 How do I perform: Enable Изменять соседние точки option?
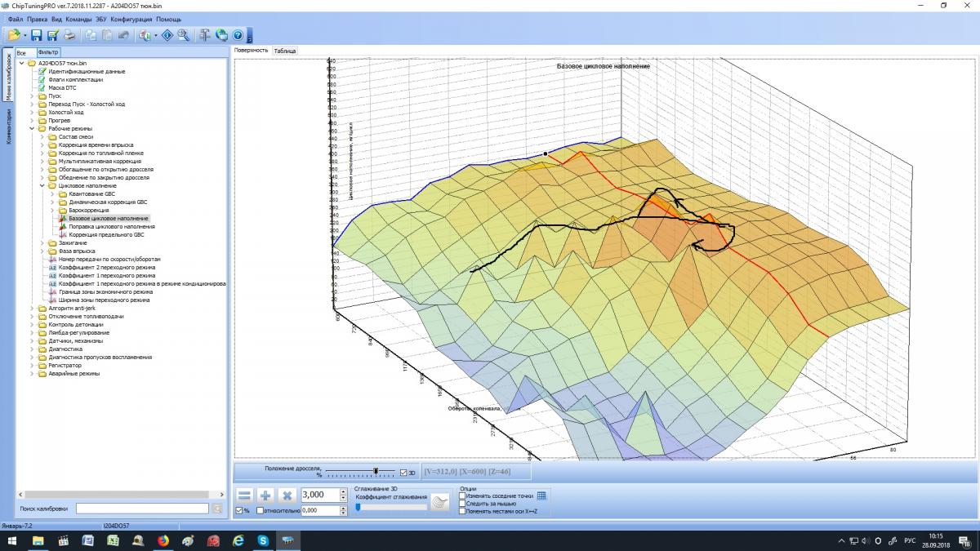[462, 495]
